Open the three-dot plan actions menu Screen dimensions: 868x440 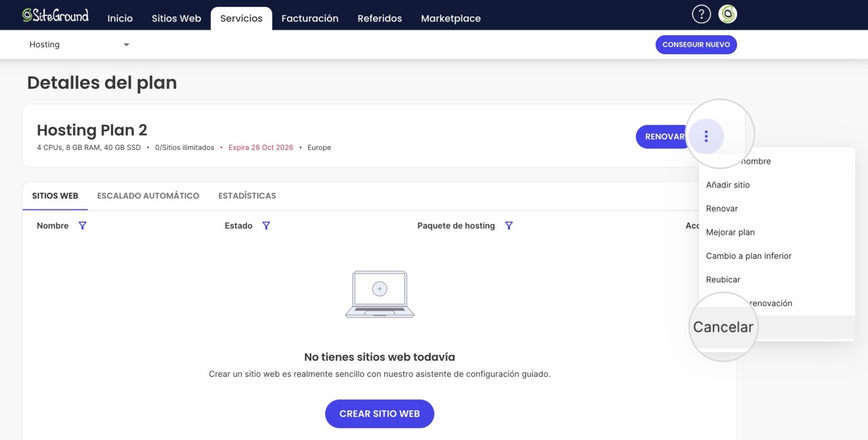(x=706, y=137)
